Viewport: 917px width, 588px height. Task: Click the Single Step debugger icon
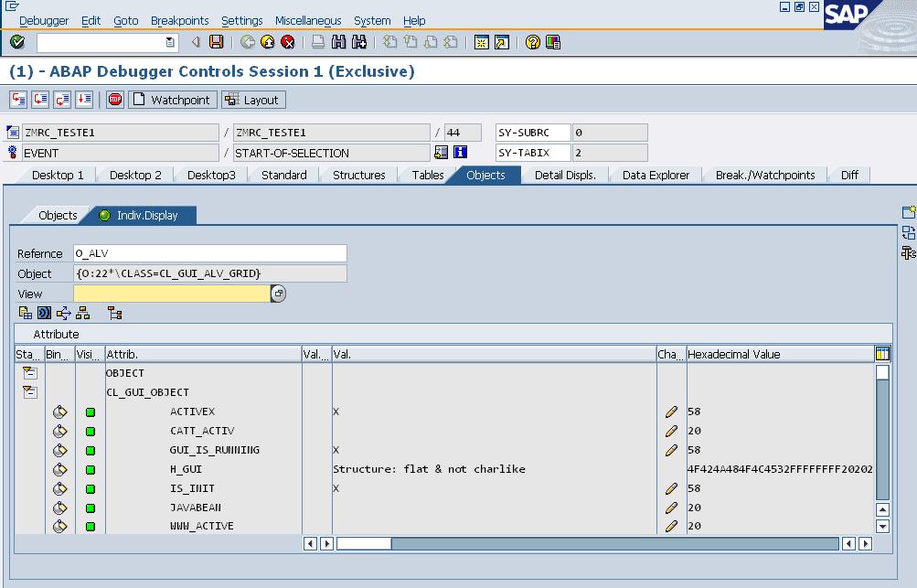pyautogui.click(x=18, y=100)
